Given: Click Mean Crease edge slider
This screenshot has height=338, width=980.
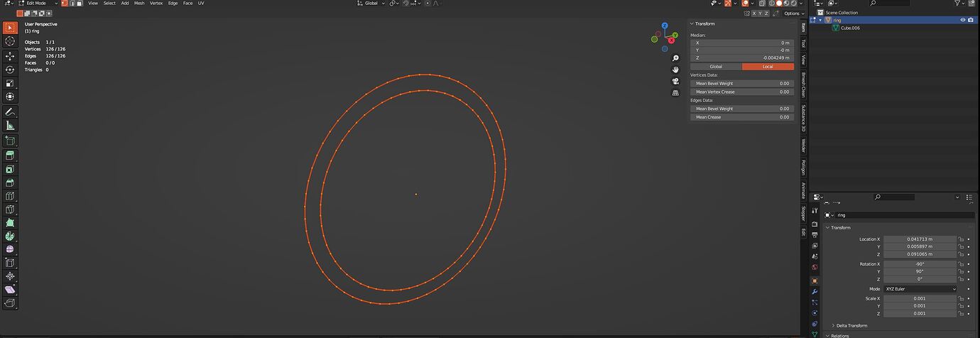Looking at the screenshot, I should [742, 117].
